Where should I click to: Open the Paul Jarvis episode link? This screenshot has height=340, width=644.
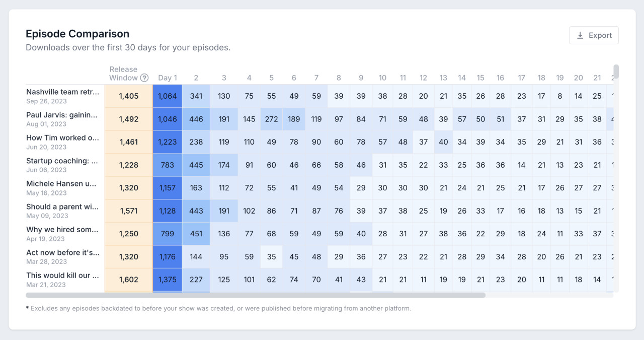[x=62, y=115]
